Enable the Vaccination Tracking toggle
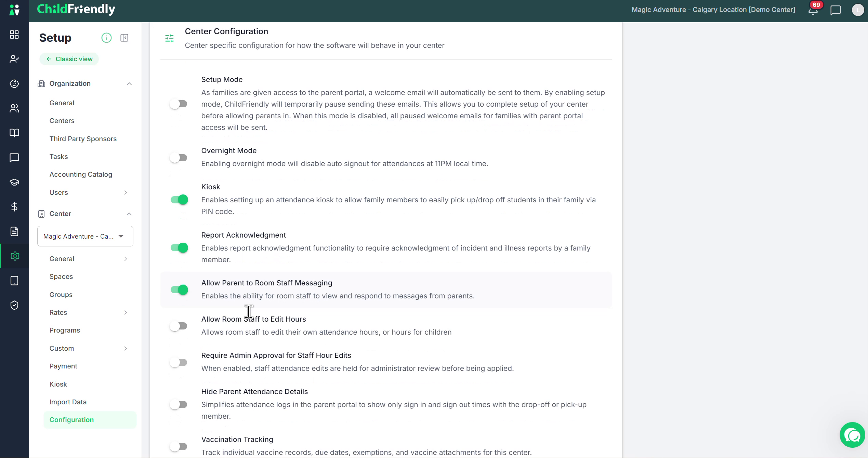Screen dimensions: 868x458 click(x=179, y=446)
